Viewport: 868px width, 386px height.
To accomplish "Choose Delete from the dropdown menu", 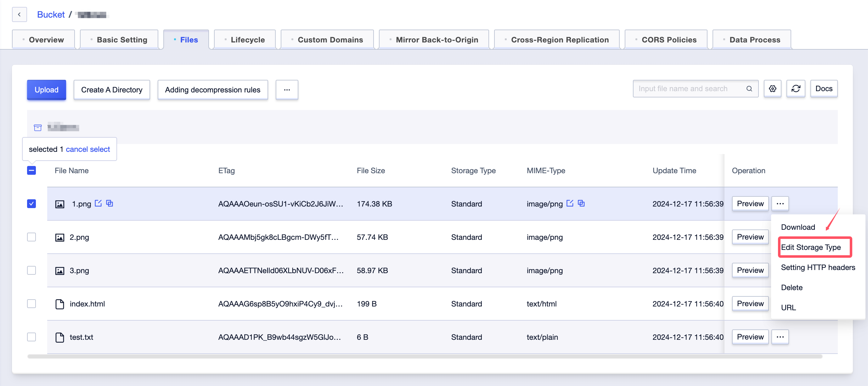I will tap(792, 287).
